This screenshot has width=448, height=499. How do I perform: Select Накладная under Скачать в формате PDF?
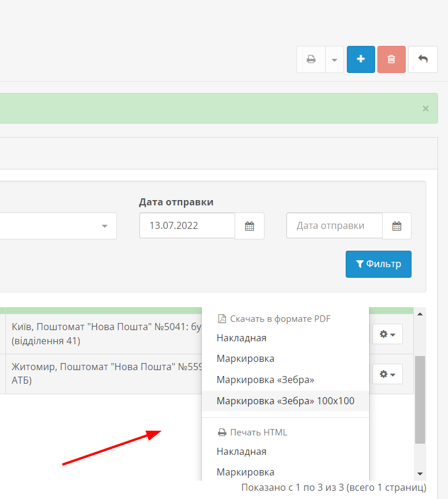242,338
